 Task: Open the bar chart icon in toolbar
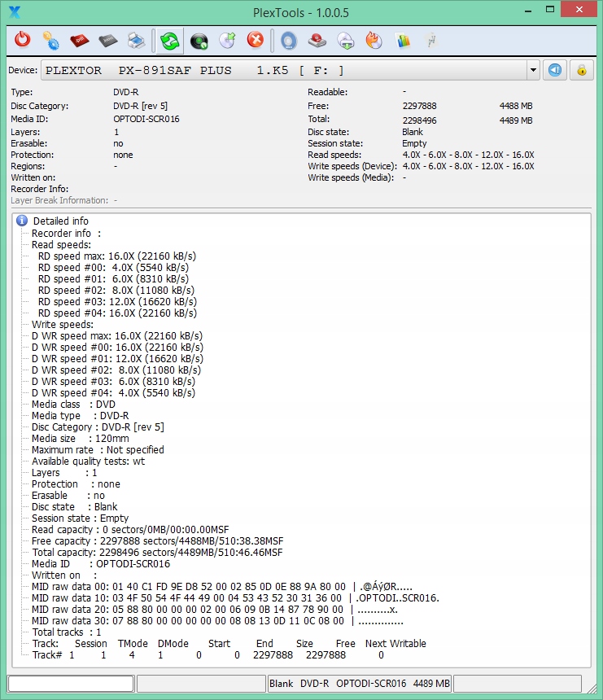(x=402, y=40)
